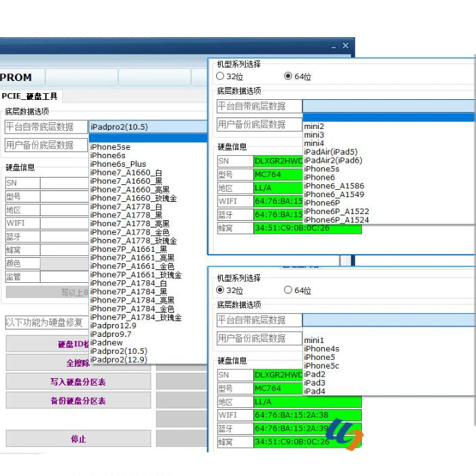Click 用户备份底层数据 in lower right panel

coord(259,338)
